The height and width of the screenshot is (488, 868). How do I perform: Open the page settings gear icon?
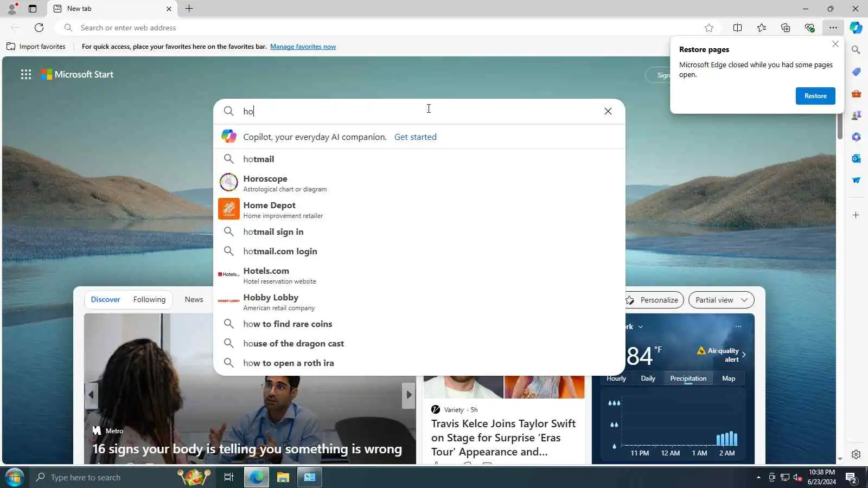tap(856, 454)
